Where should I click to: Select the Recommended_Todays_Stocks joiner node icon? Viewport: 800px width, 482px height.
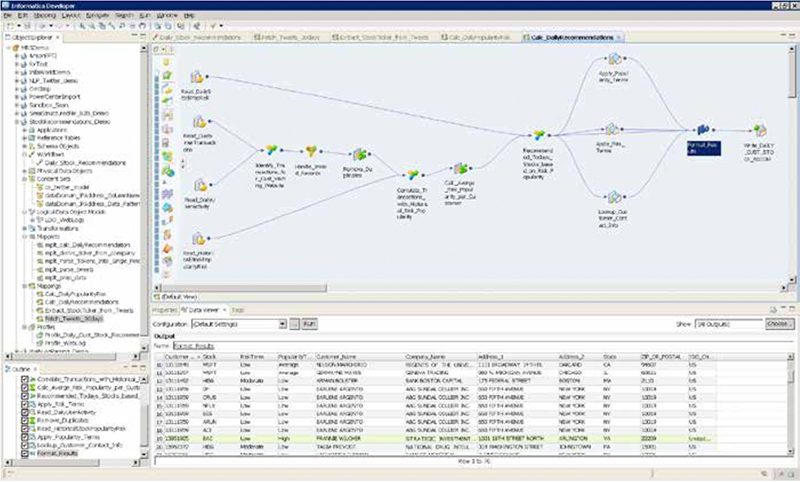pyautogui.click(x=539, y=137)
